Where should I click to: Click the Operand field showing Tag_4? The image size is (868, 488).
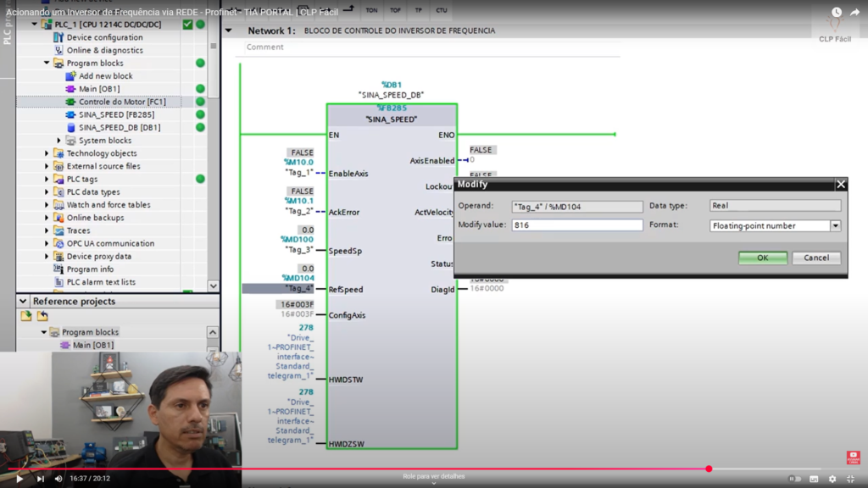[576, 207]
